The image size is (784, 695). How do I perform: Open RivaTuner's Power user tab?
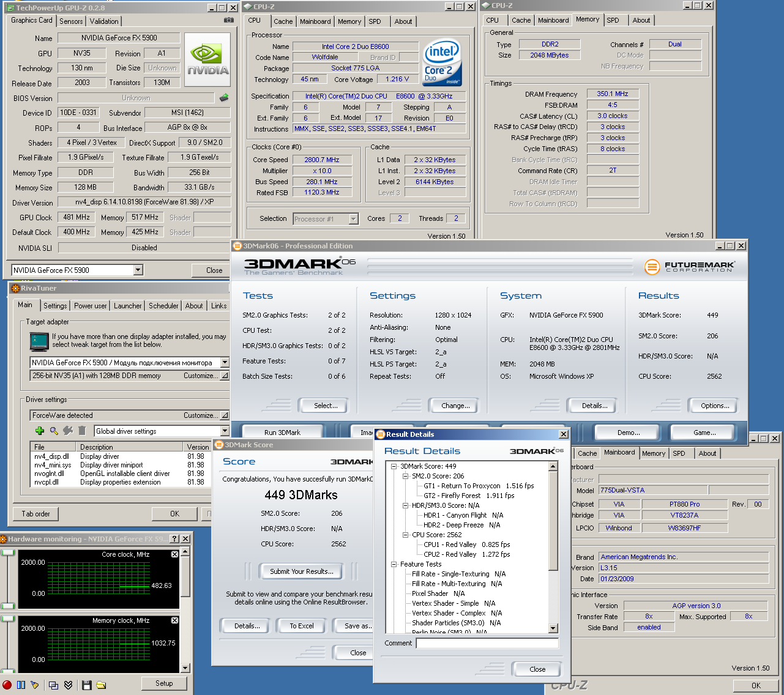tap(91, 306)
